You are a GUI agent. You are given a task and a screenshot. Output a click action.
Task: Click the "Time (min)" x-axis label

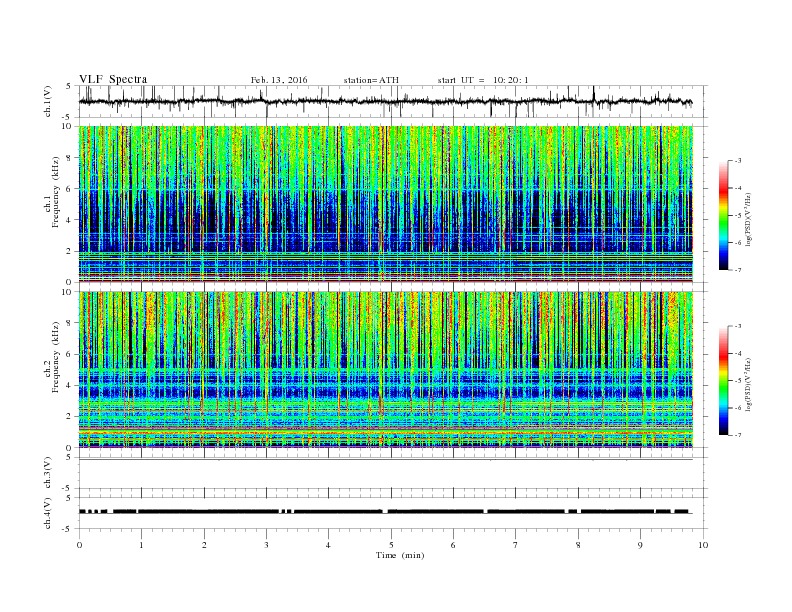pos(400,555)
